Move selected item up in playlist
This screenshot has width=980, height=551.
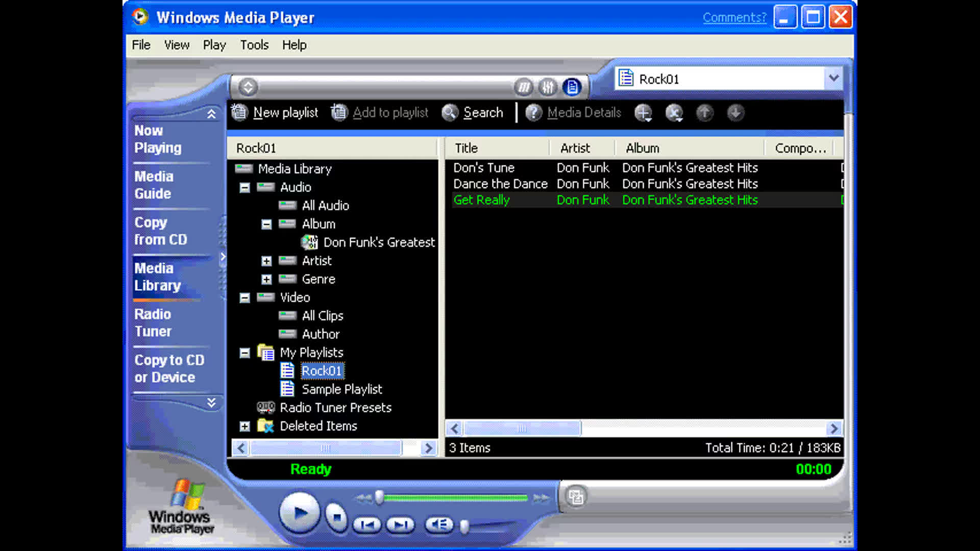(x=704, y=113)
